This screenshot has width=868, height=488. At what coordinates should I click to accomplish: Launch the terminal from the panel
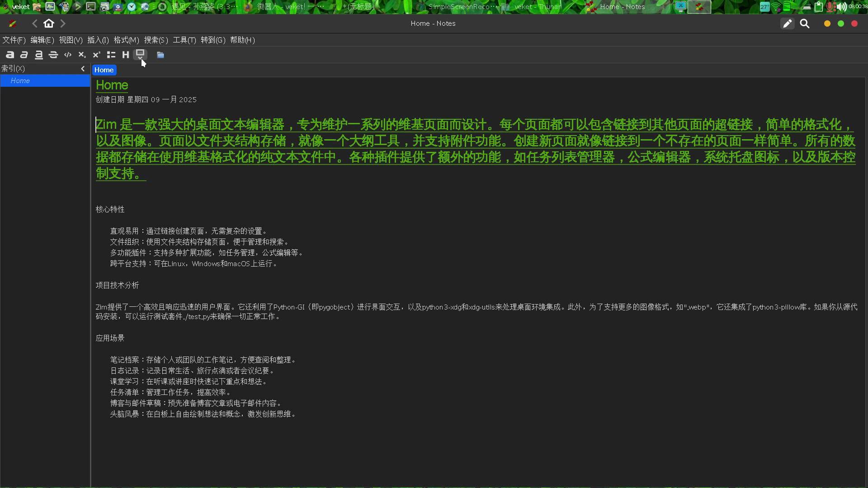tap(91, 7)
